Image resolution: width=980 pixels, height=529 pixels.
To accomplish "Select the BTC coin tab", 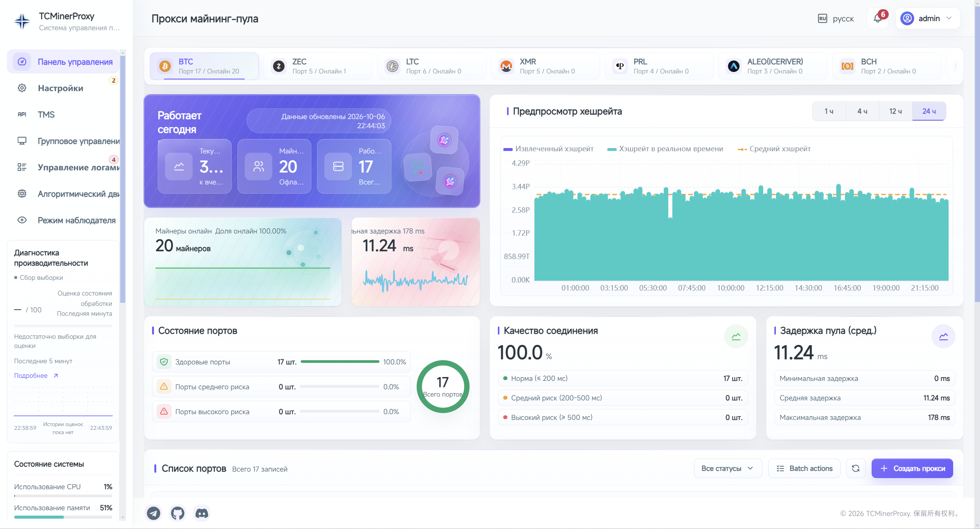I will pyautogui.click(x=204, y=66).
